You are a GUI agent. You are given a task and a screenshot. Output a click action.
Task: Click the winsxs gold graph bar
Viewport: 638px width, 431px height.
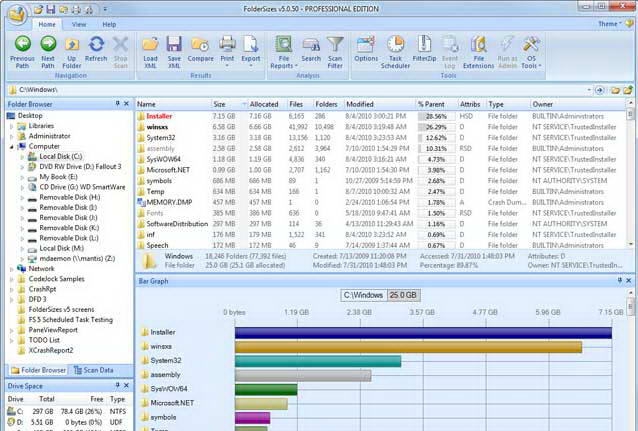pos(408,347)
